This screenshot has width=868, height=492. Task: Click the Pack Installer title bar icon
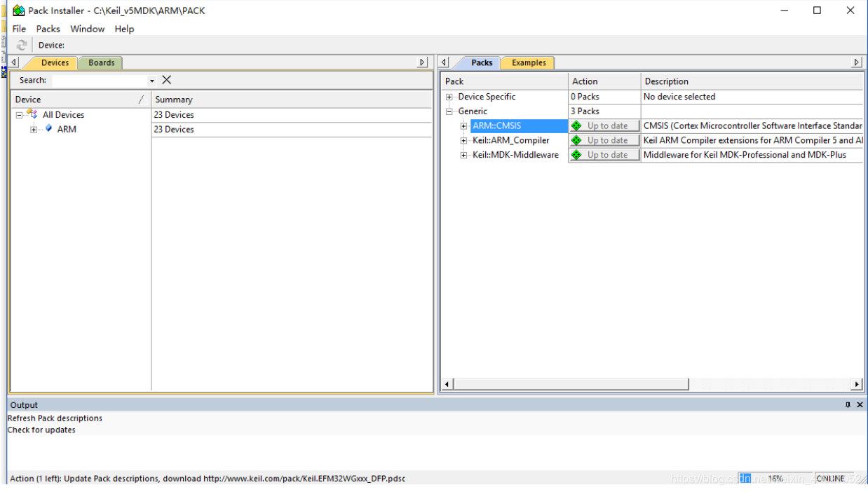point(19,11)
